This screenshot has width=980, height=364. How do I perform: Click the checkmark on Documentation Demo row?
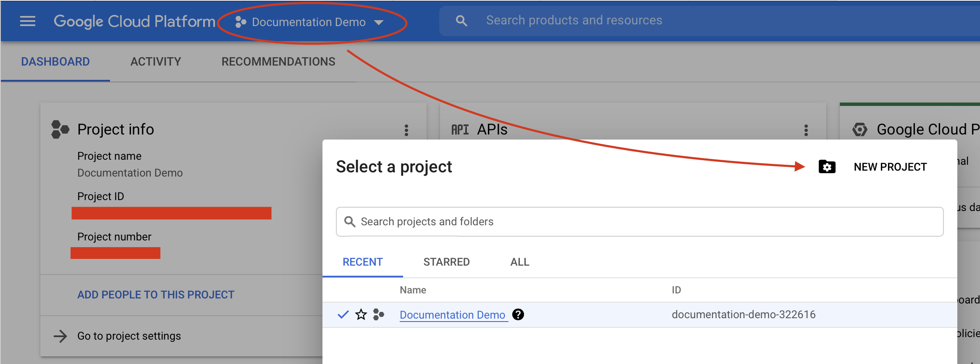click(343, 314)
